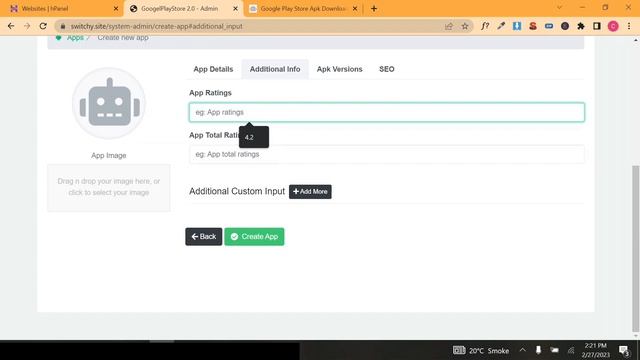The width and height of the screenshot is (640, 360).
Task: Click the App total ratings field
Action: point(387,154)
